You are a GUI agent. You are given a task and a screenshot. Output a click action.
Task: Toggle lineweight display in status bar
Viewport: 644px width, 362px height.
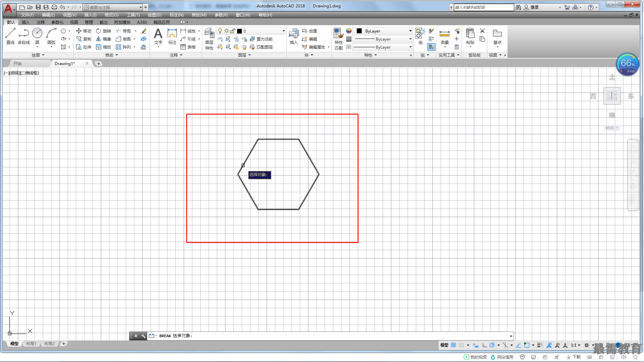coord(540,345)
